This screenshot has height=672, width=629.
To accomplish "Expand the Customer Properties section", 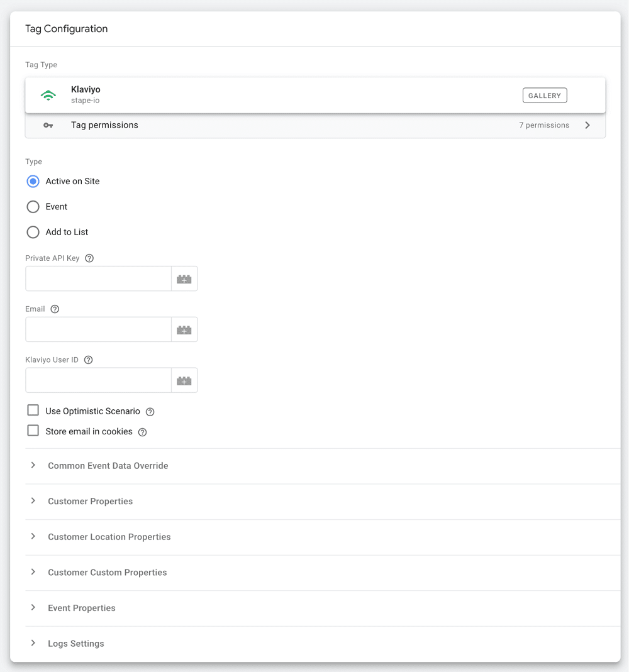I will pyautogui.click(x=90, y=502).
